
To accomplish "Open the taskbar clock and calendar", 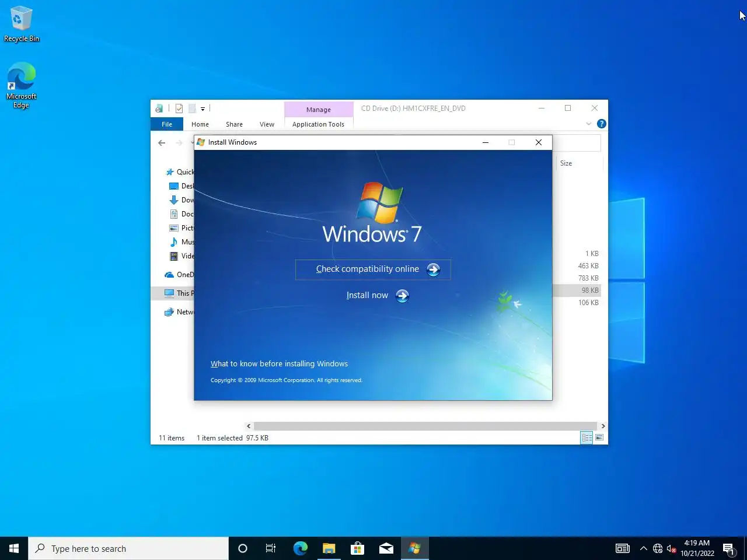I will pyautogui.click(x=697, y=548).
